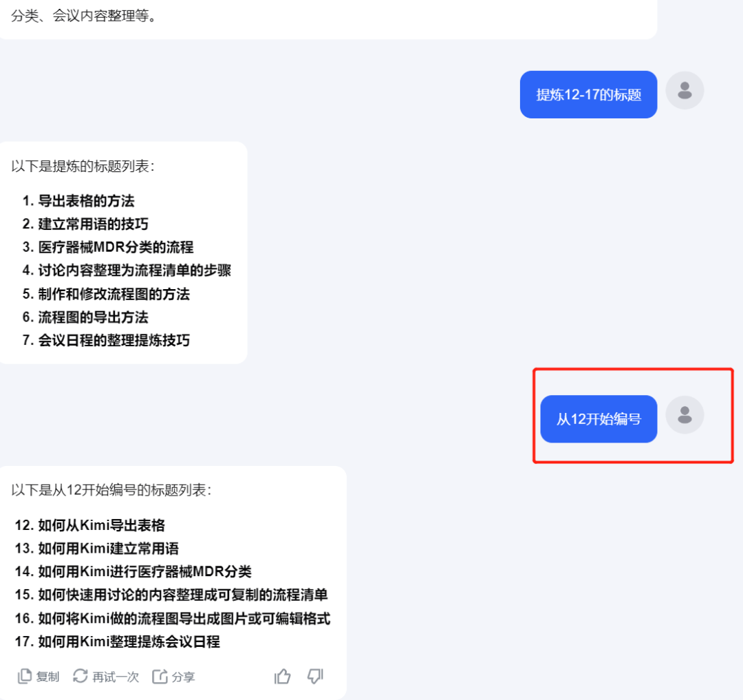This screenshot has height=700, width=743.
Task: Click the copy icon under the reply
Action: click(25, 677)
